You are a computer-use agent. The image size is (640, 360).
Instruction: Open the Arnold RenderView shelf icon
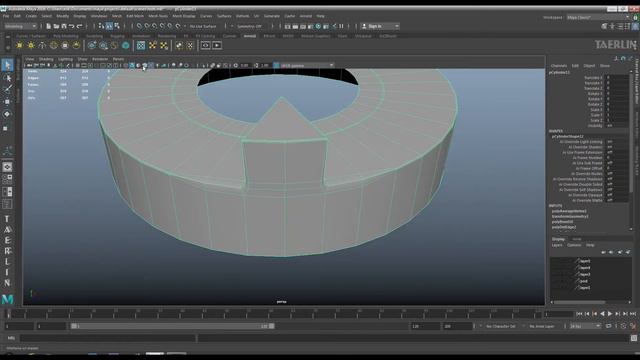[206, 46]
